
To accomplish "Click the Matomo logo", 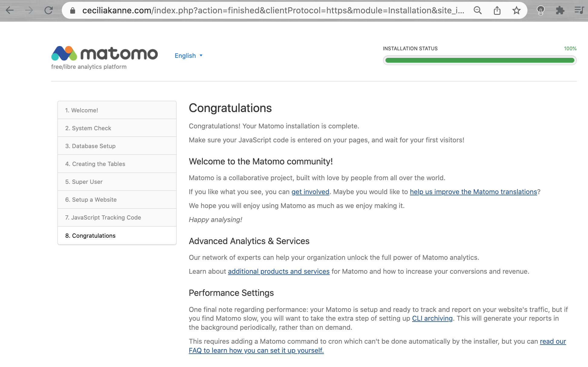I will (104, 53).
